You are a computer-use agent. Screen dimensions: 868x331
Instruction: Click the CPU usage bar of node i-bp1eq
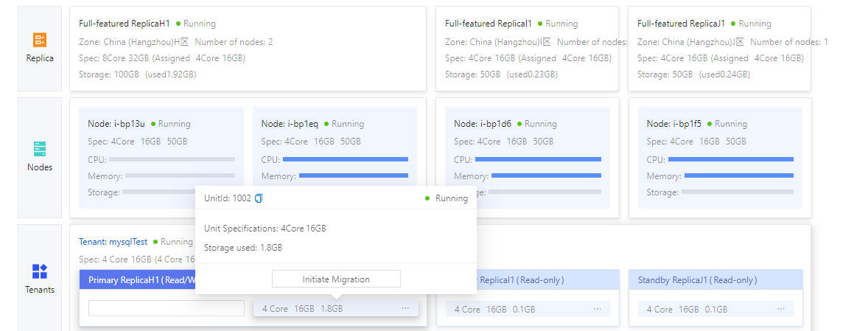point(346,159)
